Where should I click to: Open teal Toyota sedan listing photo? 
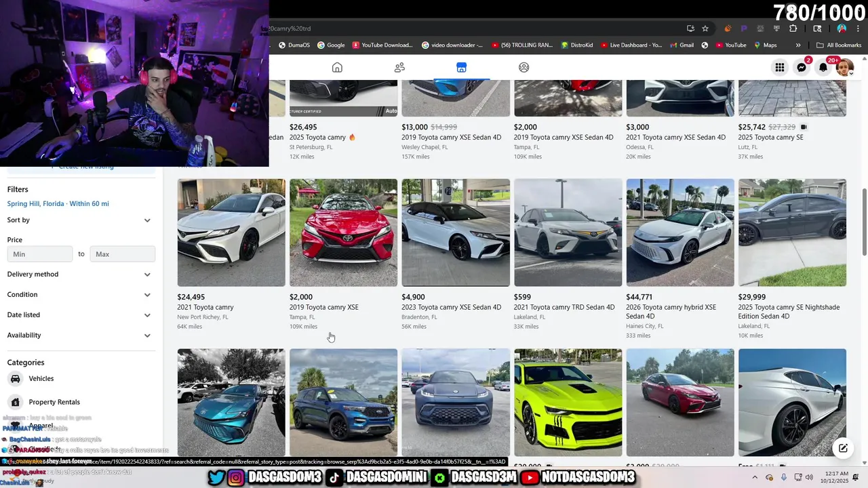231,403
